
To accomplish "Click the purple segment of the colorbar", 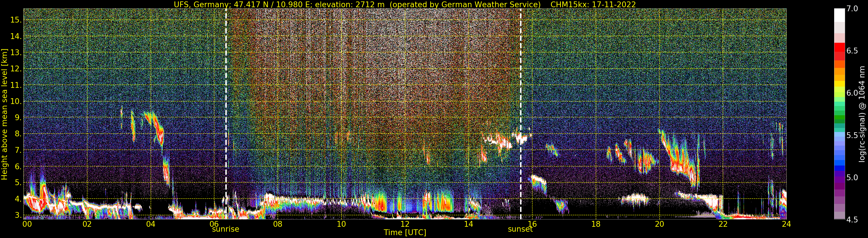I will pyautogui.click(x=839, y=180).
